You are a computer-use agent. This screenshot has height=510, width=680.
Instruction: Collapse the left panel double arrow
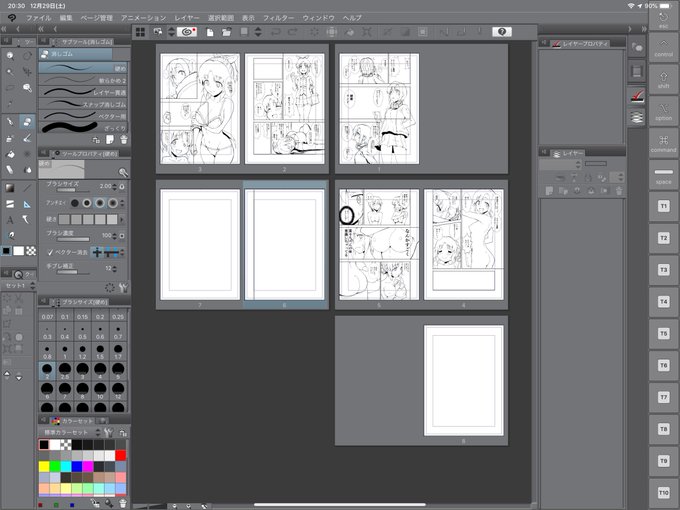(4, 29)
